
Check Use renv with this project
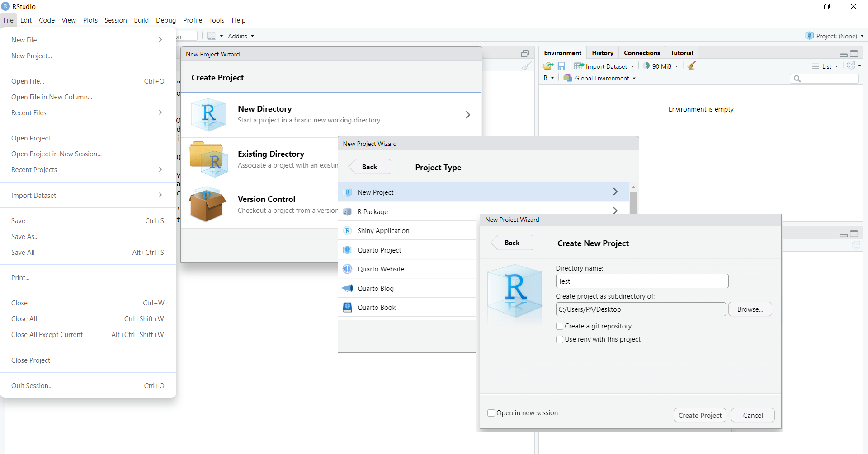[560, 339]
